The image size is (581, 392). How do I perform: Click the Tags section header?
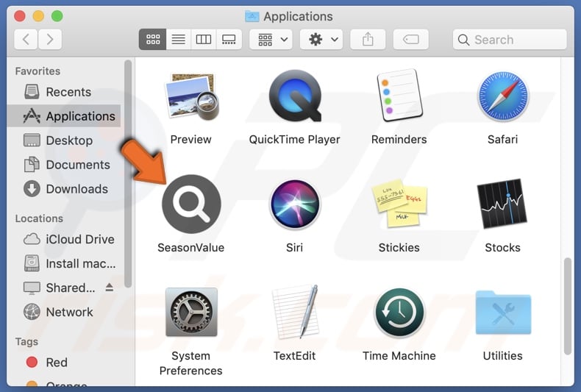(26, 341)
